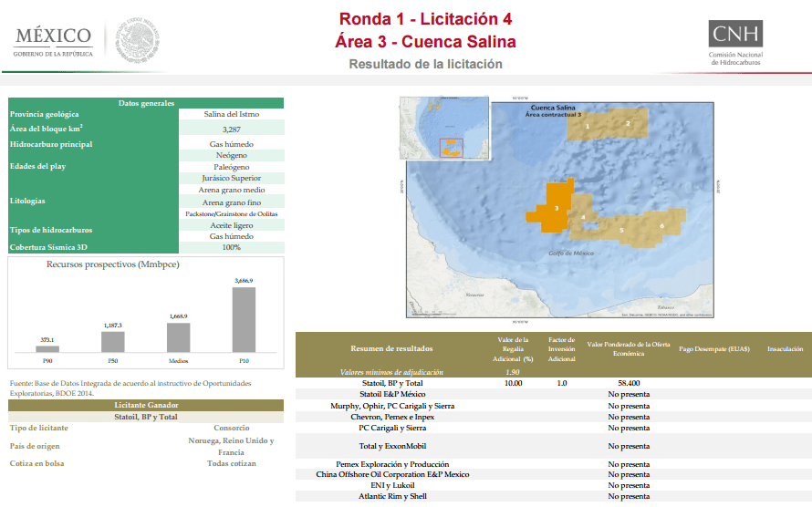Click the 'Recursos prospectivos (Mmbpce)' chart title
The width and height of the screenshot is (812, 507).
click(x=113, y=264)
